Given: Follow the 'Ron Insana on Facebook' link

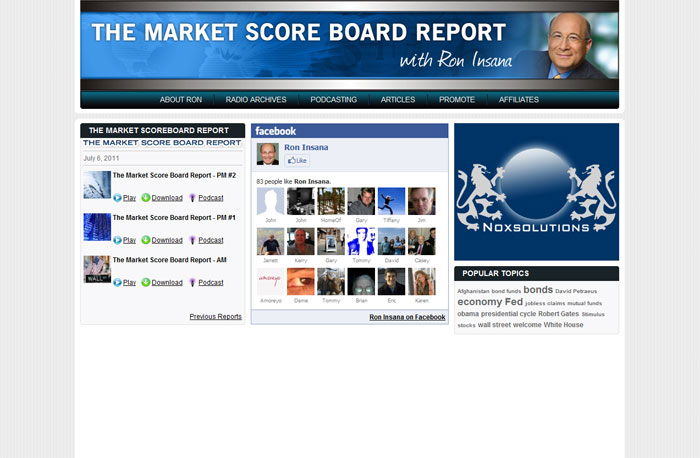Looking at the screenshot, I should [407, 317].
